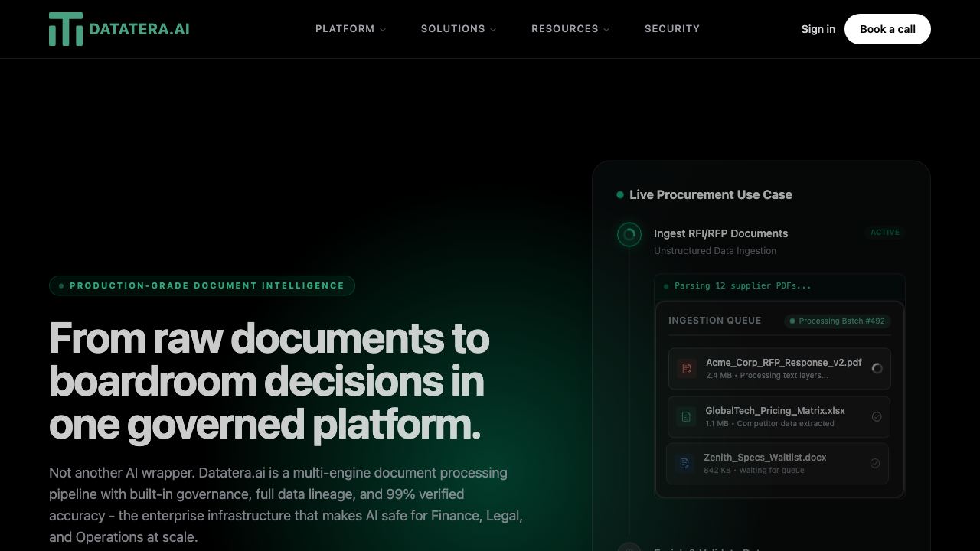Click the Production-Grade Document Intelligence badge

click(202, 285)
